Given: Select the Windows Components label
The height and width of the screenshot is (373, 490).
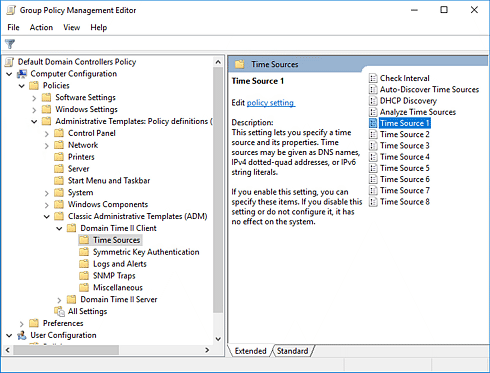Looking at the screenshot, I should point(108,204).
